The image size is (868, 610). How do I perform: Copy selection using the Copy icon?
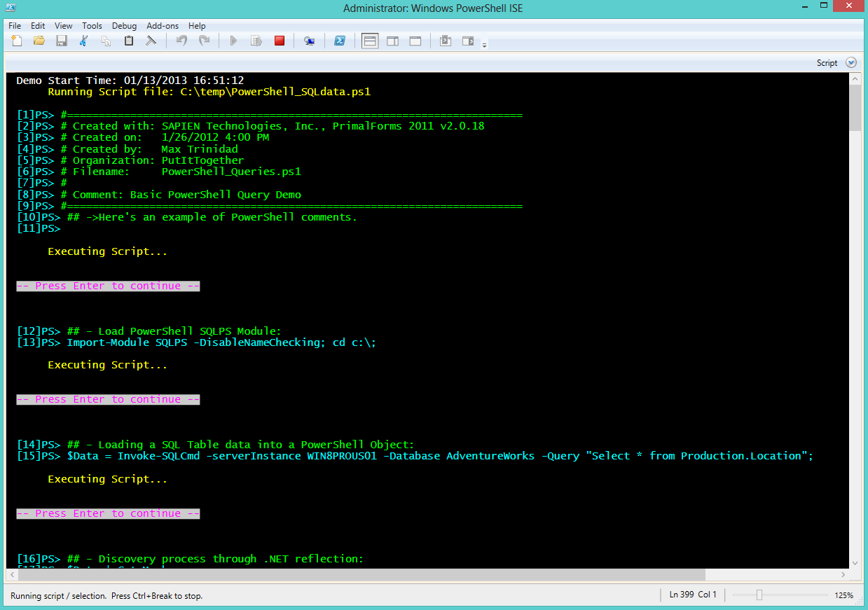[x=106, y=41]
